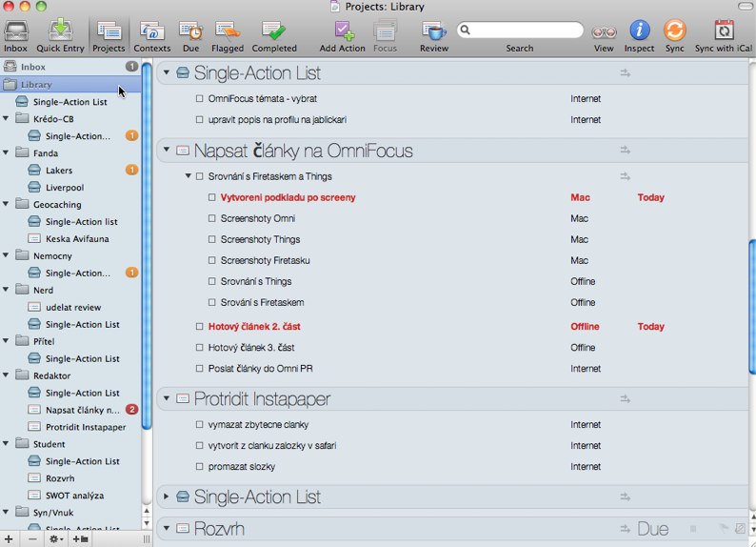
Task: Open Quick Entry from the toolbar
Action: [x=60, y=36]
